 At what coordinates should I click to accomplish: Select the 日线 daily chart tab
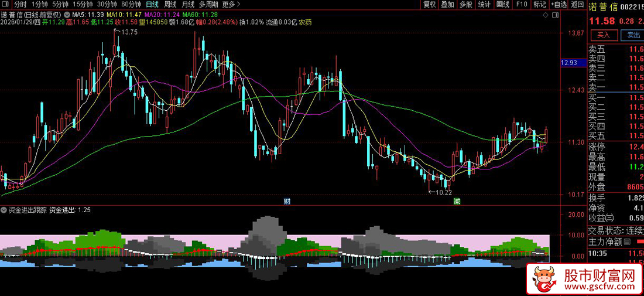[152, 5]
